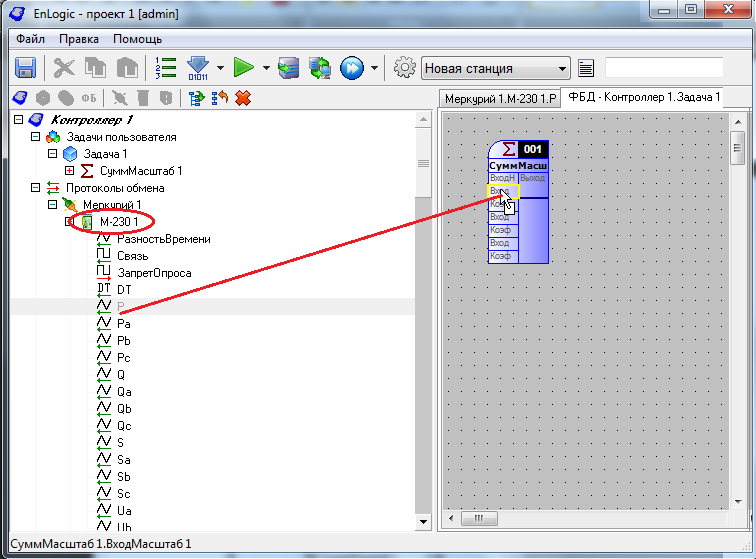Screen dimensions: 756x559
Task: Select the Qb signal row
Action: coord(124,409)
